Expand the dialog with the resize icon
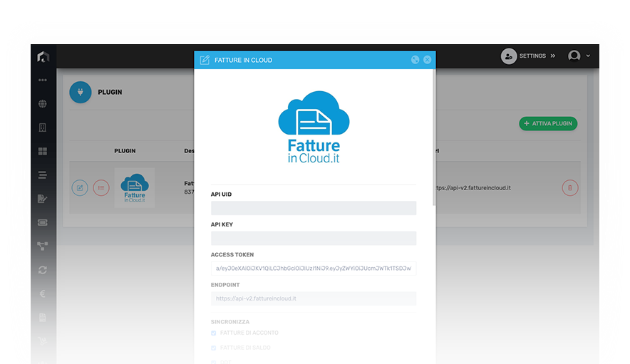 click(415, 60)
